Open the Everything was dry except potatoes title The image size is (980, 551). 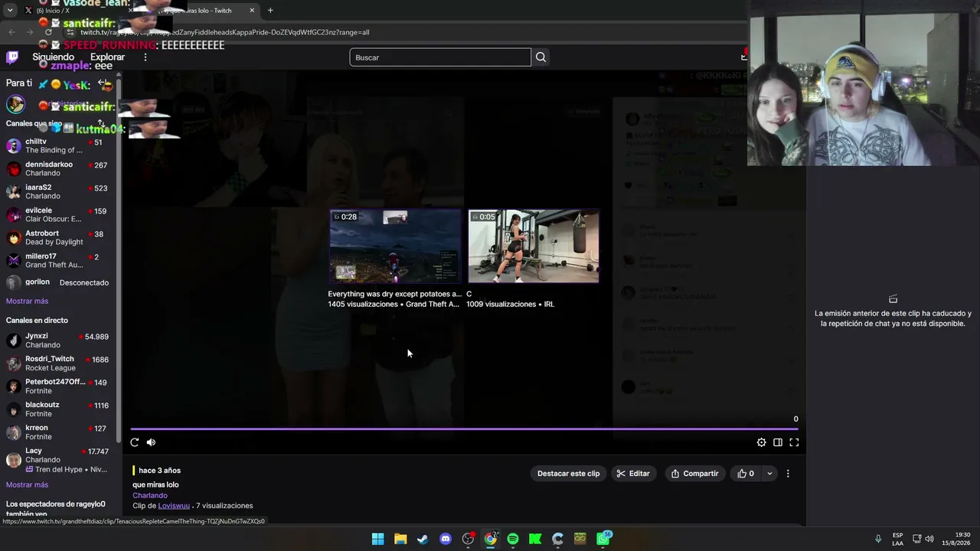click(x=395, y=294)
